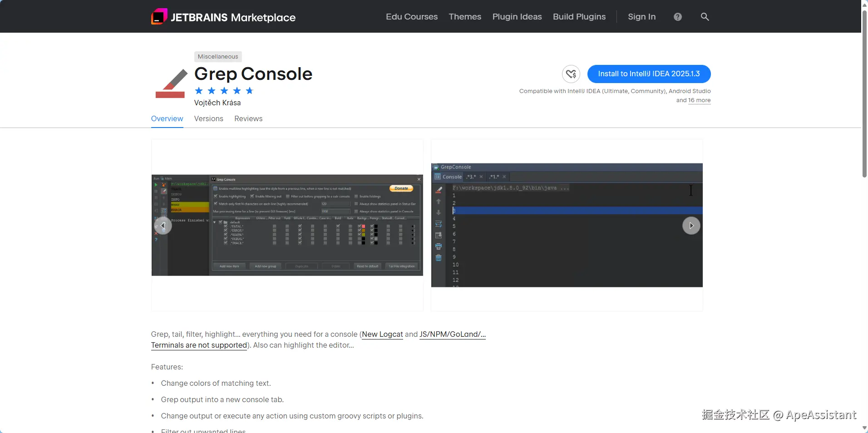
Task: Switch to the Overview tab
Action: tap(167, 118)
